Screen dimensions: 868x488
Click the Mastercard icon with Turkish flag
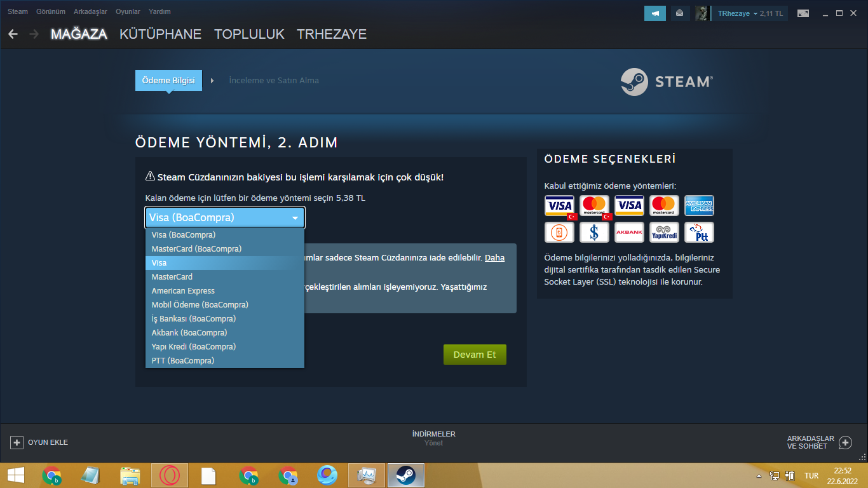click(595, 207)
